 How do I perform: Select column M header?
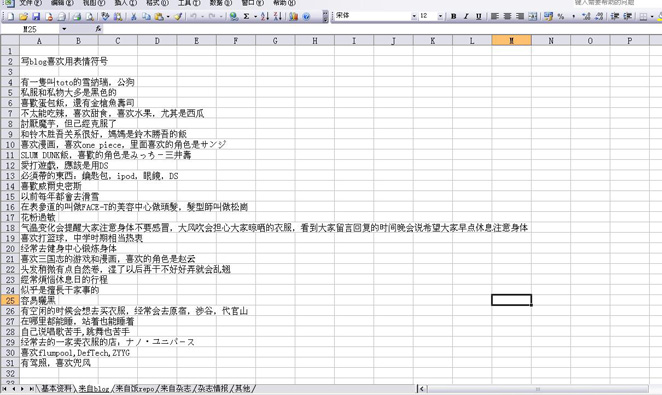511,41
